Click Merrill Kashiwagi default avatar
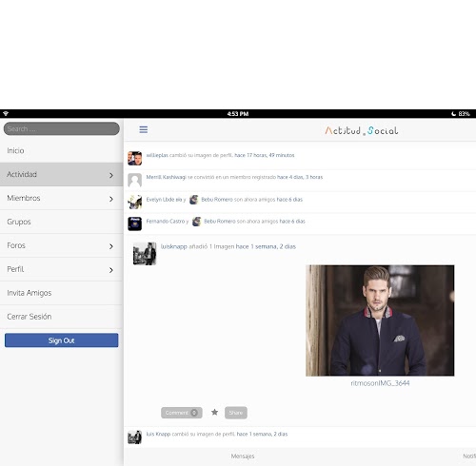Image resolution: width=476 pixels, height=466 pixels. point(134,180)
